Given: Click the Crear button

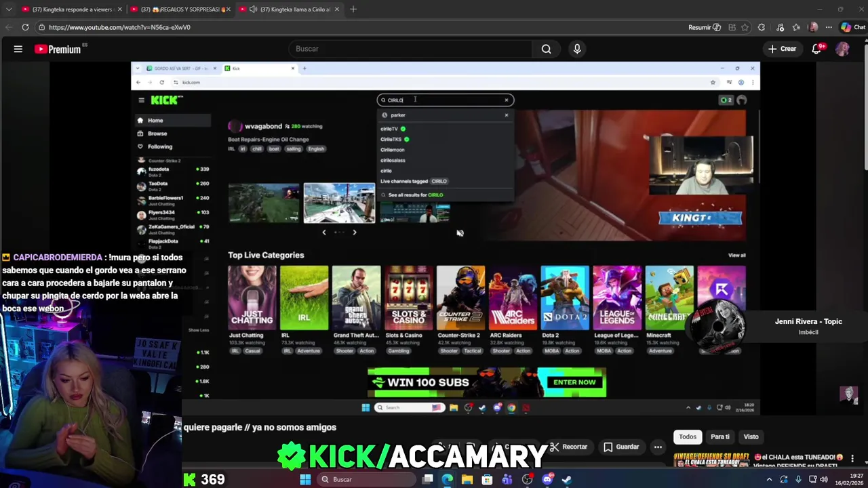Looking at the screenshot, I should (x=783, y=49).
